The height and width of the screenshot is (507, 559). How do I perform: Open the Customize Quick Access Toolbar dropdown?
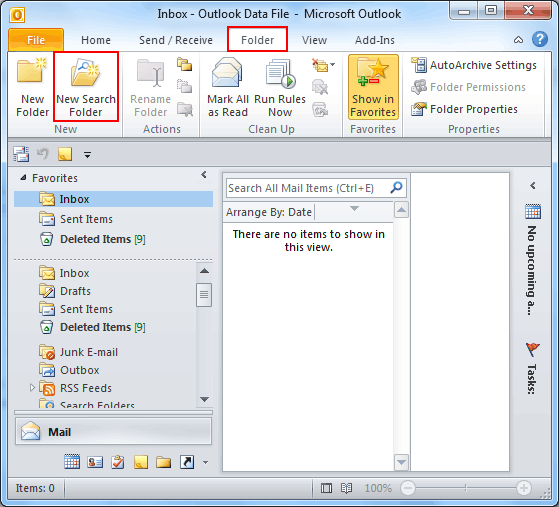(87, 154)
